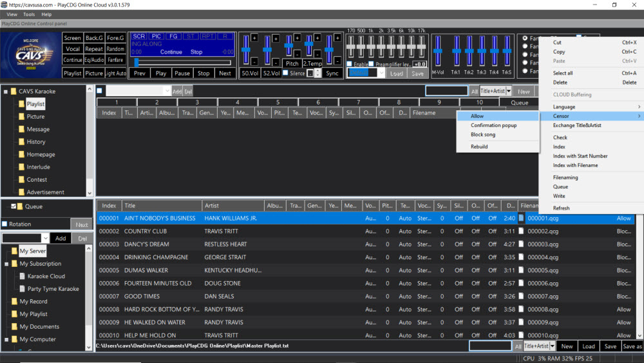This screenshot has width=644, height=363.
Task: Enable the equalizer Enable checkbox
Action: click(349, 64)
